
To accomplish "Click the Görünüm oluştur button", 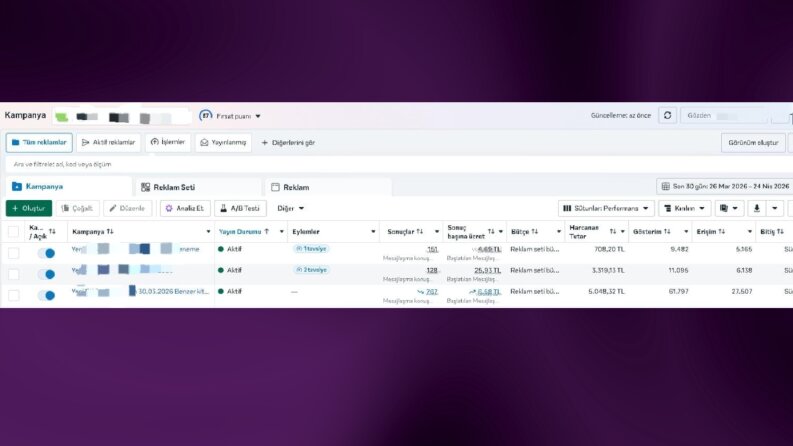I will (753, 143).
